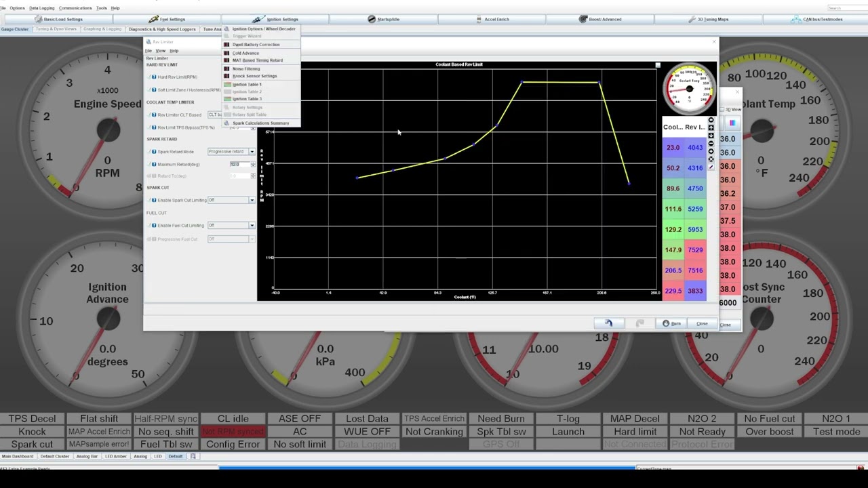Open Ignition Table 3 from menu
The width and height of the screenshot is (868, 488).
261,99
